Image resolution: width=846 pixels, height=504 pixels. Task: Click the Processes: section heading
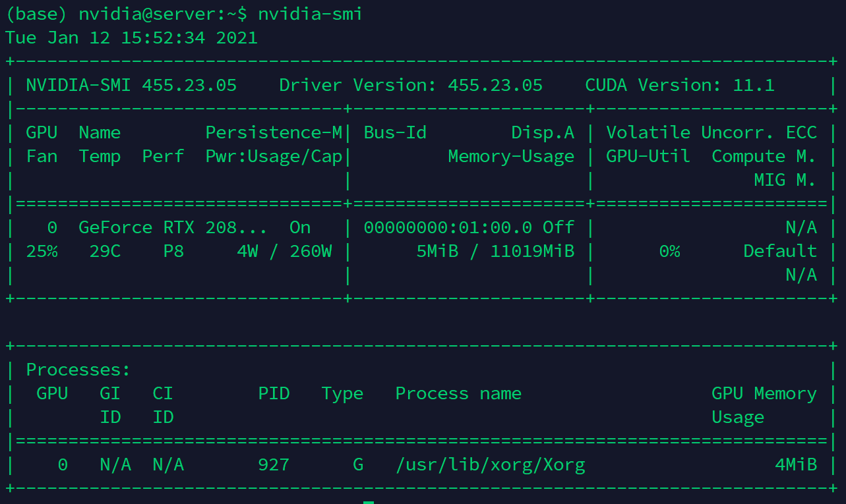(78, 370)
